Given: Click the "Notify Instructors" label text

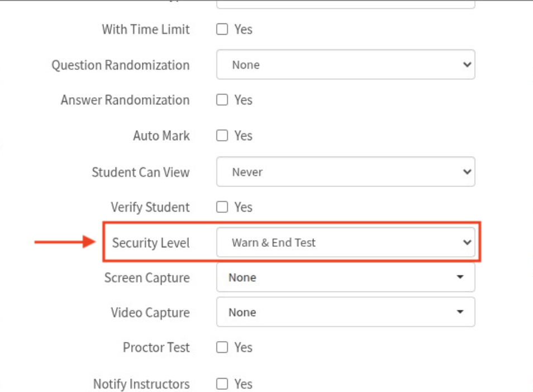Looking at the screenshot, I should (141, 384).
